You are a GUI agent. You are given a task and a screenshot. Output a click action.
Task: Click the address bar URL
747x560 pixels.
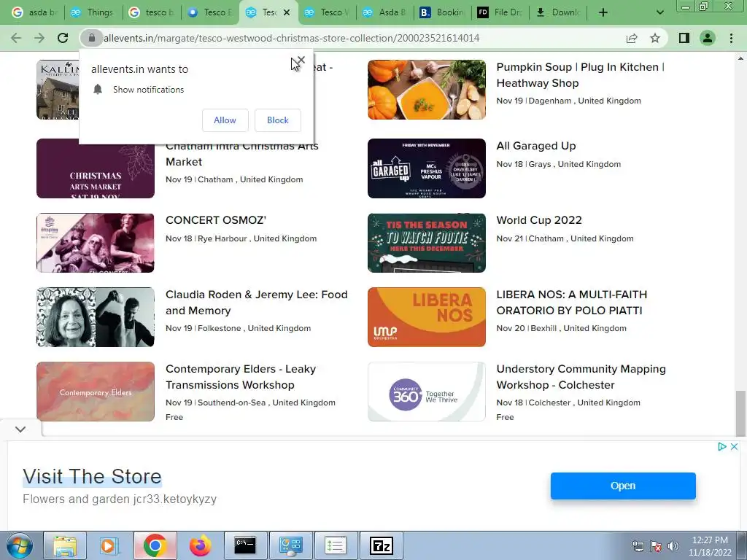(292, 38)
